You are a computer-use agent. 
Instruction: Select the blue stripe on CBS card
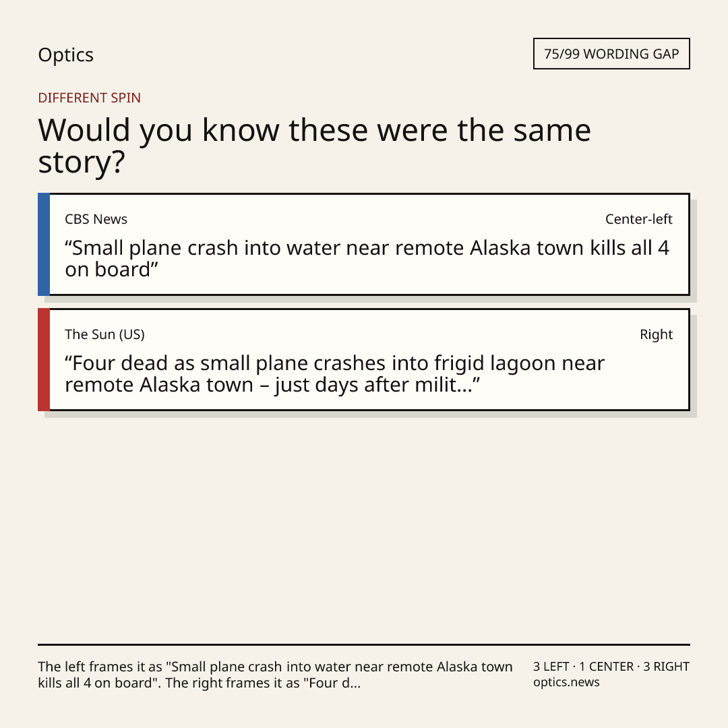(x=44, y=244)
